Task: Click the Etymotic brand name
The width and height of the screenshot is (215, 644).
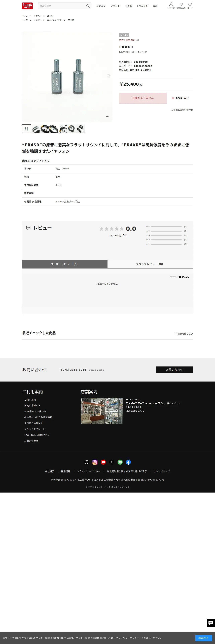Action: coord(124,52)
